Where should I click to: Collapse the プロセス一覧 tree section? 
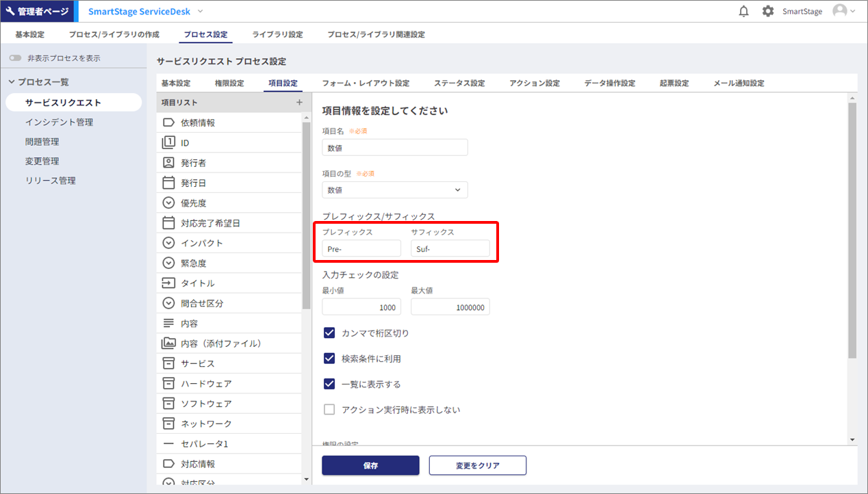point(12,82)
